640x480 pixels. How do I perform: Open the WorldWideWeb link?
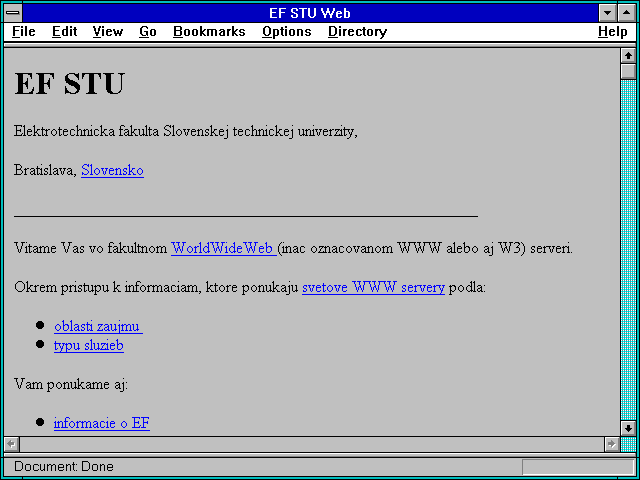point(224,248)
